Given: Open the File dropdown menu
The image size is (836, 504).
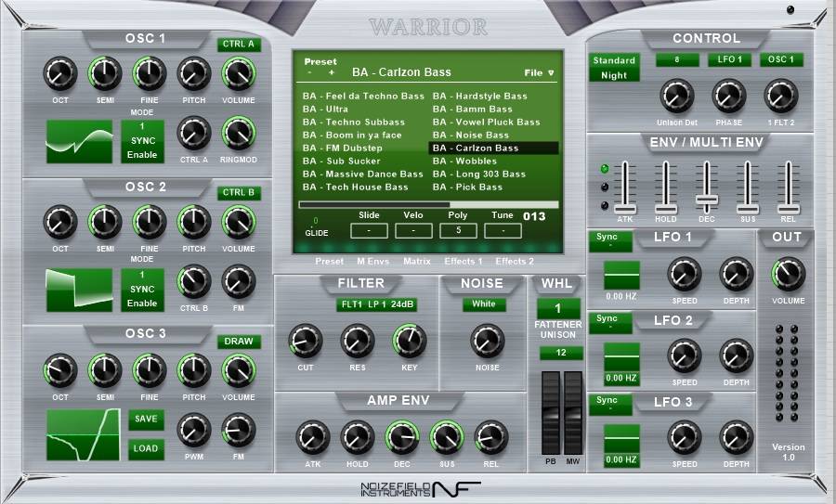Looking at the screenshot, I should point(538,71).
